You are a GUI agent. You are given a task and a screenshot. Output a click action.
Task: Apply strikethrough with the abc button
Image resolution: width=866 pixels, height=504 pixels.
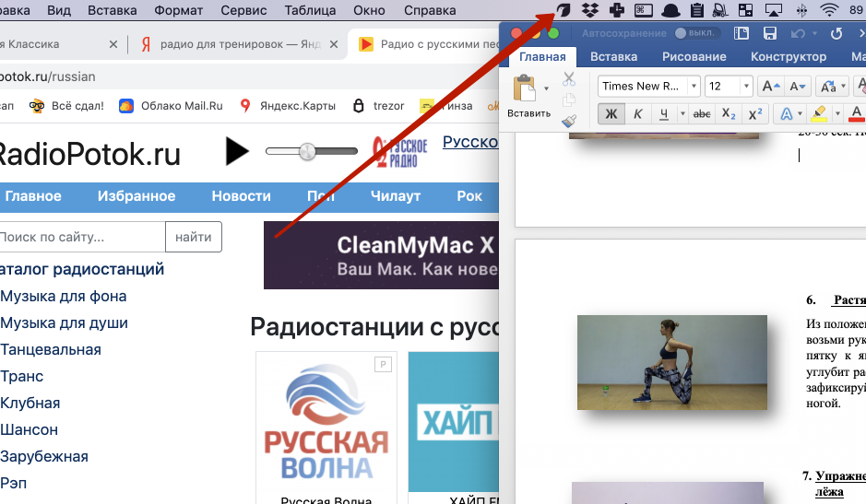pos(701,114)
